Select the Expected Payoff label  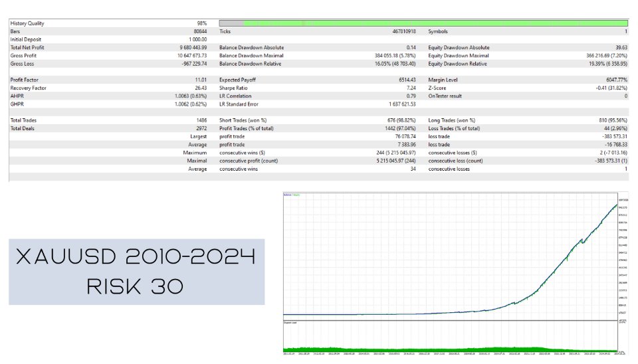point(238,80)
